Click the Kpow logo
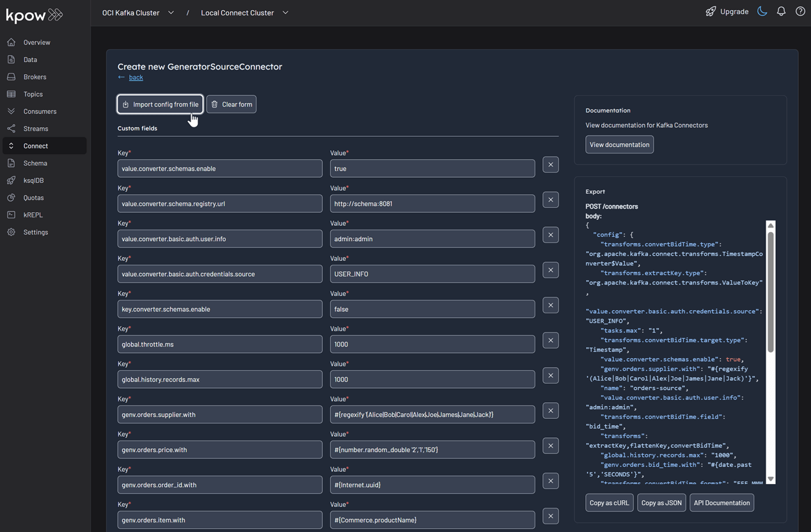This screenshot has height=532, width=811. (34, 15)
